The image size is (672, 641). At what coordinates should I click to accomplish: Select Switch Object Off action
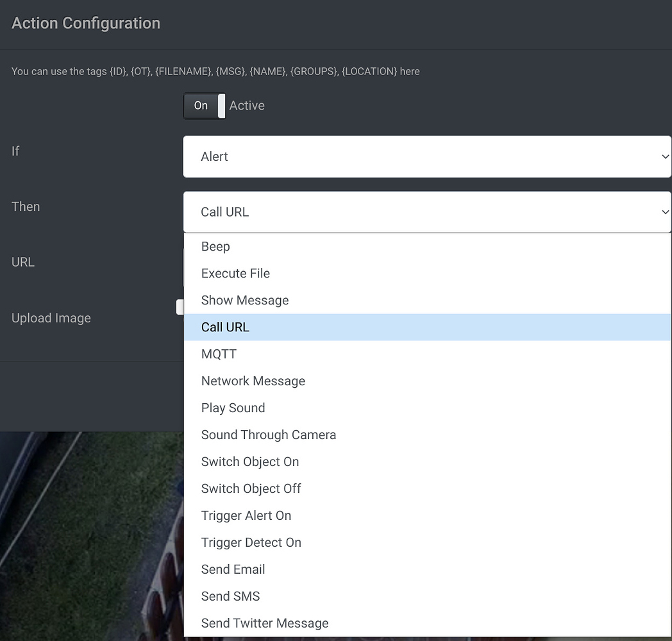[x=251, y=489]
